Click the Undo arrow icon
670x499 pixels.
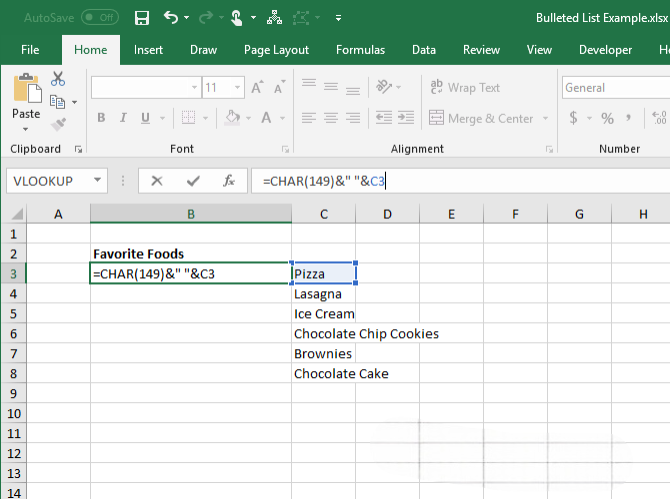coord(171,18)
